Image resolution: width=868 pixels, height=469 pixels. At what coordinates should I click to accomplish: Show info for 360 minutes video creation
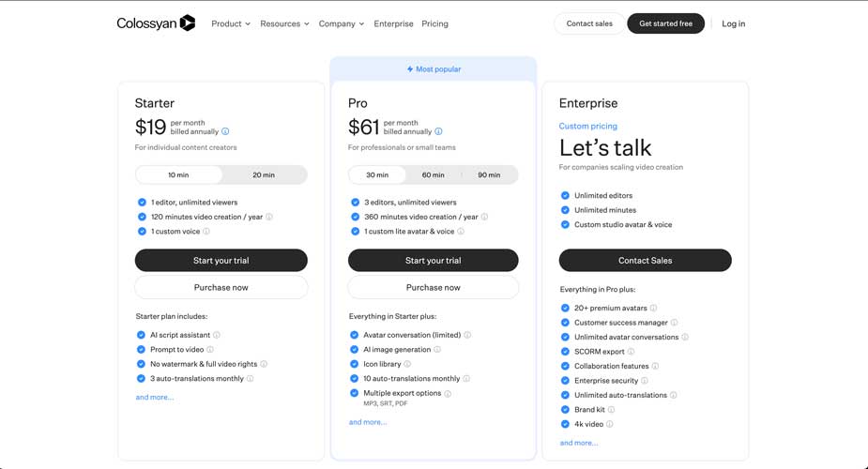coord(484,217)
